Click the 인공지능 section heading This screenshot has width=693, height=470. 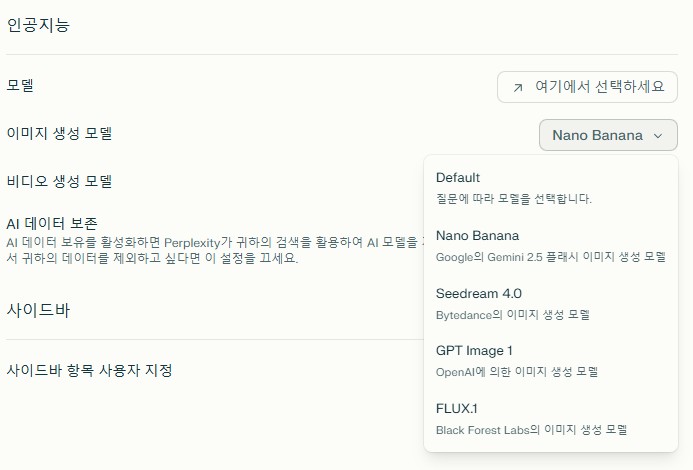pyautogui.click(x=38, y=25)
